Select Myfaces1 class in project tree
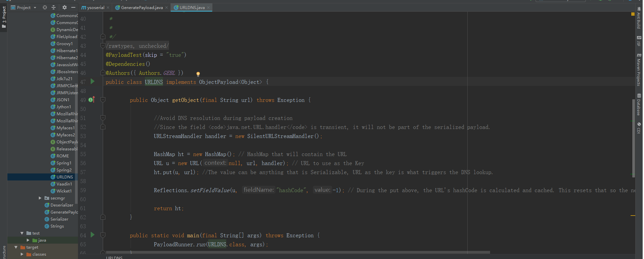Viewport: 644px width, 259px height. pos(65,128)
